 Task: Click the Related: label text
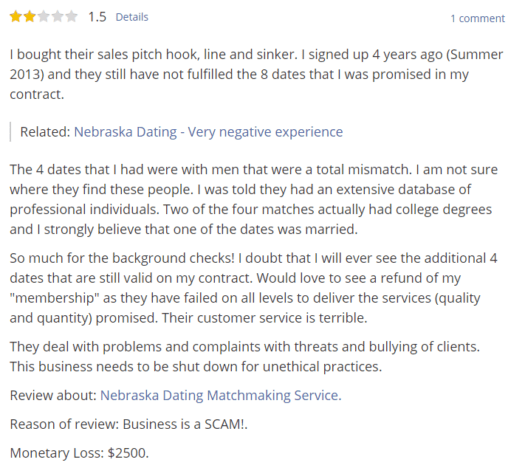[x=45, y=132]
